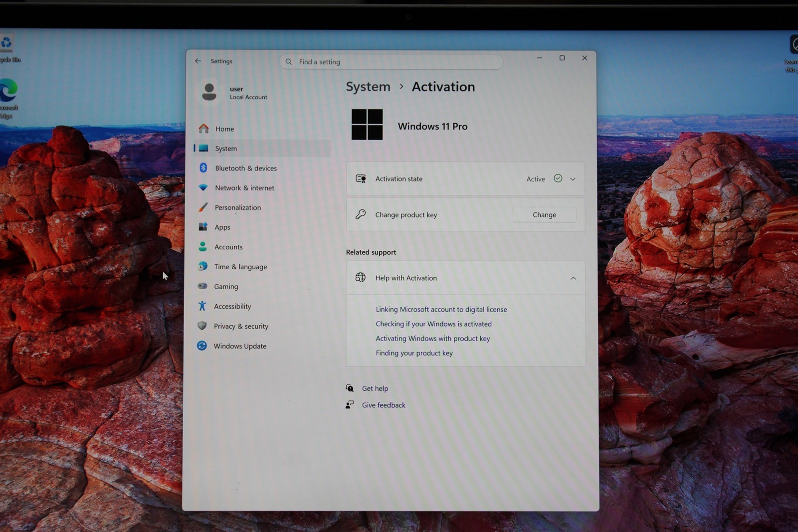Image resolution: width=798 pixels, height=532 pixels.
Task: Click the Active status text
Action: tap(536, 179)
